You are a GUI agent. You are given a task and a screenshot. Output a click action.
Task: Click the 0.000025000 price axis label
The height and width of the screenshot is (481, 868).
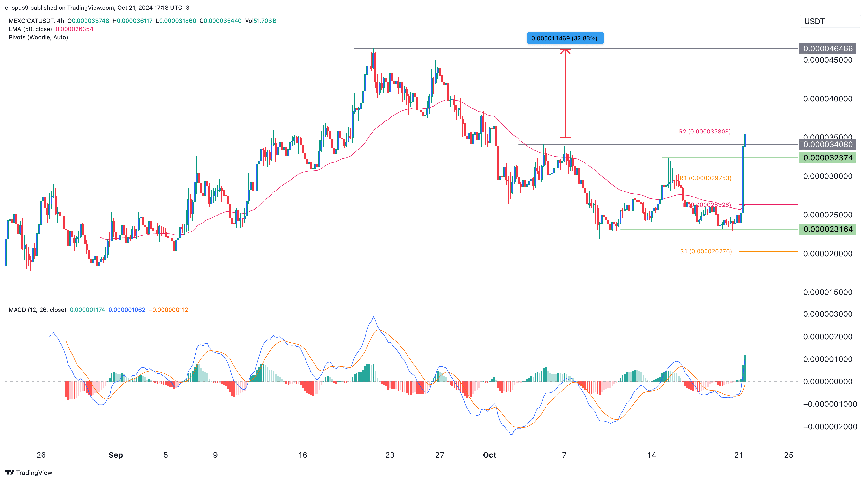(x=828, y=215)
